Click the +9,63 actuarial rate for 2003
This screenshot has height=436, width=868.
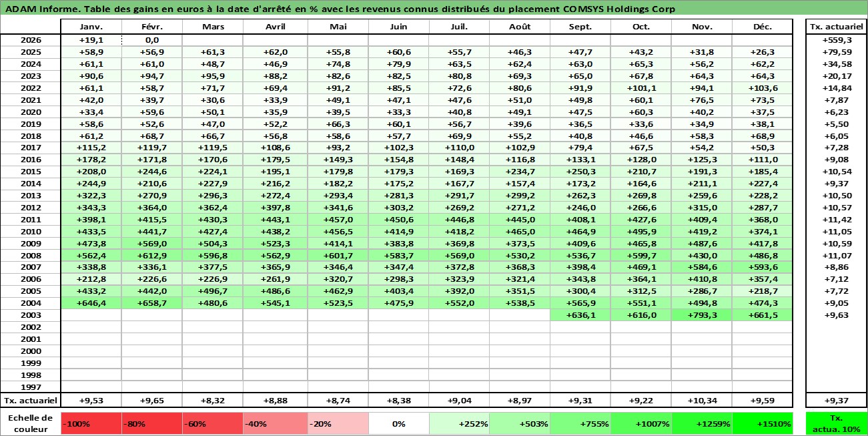(x=836, y=315)
